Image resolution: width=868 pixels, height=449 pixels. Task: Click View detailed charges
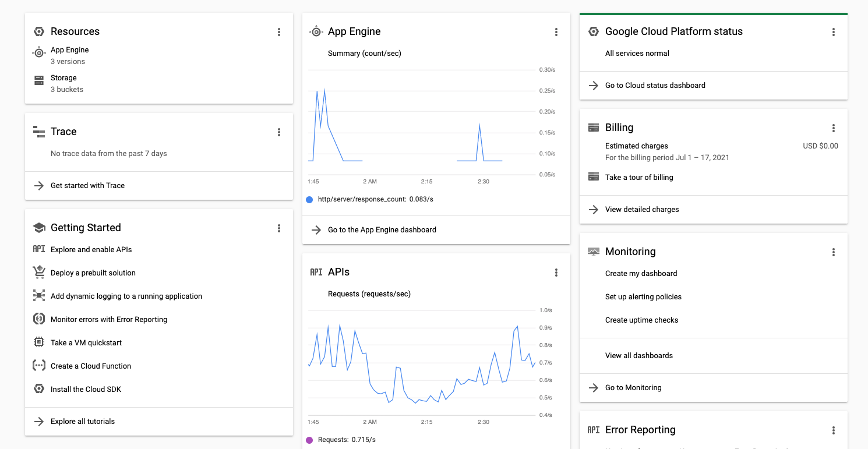pos(642,210)
